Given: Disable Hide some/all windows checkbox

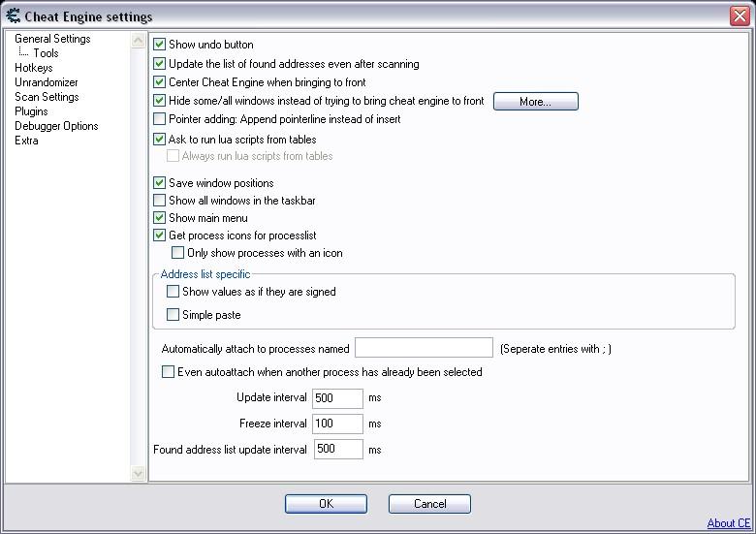Looking at the screenshot, I should pyautogui.click(x=159, y=100).
